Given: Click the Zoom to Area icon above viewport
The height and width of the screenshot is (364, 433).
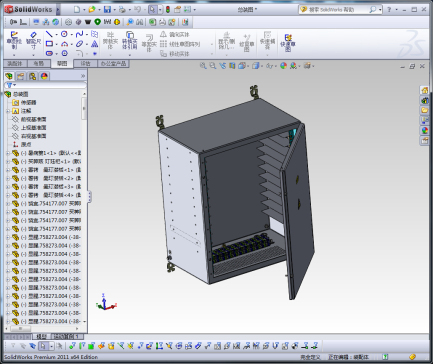Looking at the screenshot, I should [x=212, y=66].
